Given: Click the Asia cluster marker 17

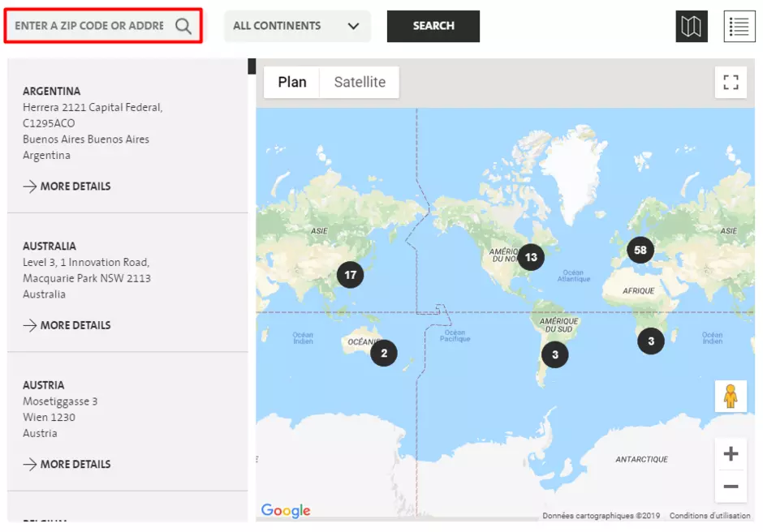Looking at the screenshot, I should pos(350,275).
